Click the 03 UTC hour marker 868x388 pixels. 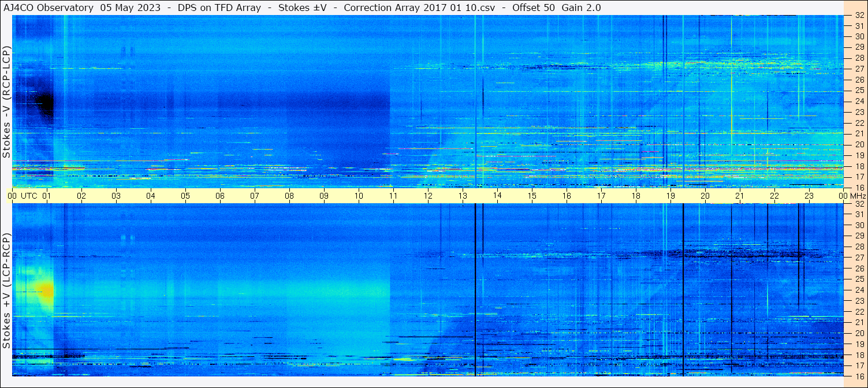coord(116,196)
